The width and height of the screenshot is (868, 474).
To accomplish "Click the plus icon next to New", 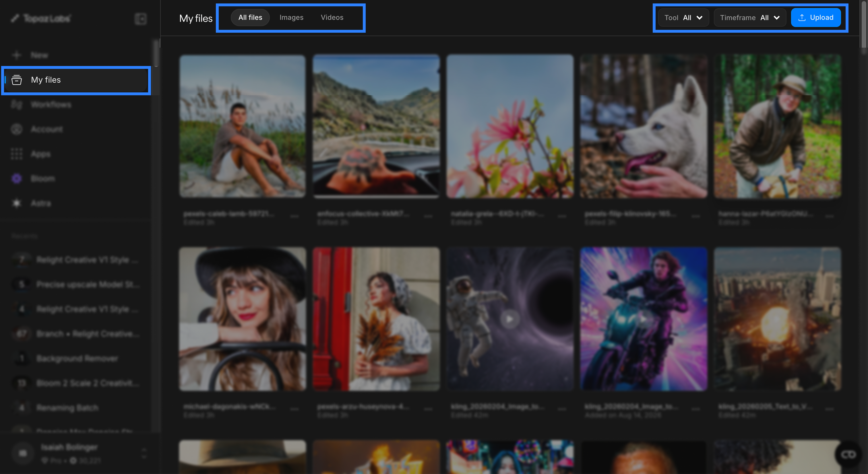I will tap(16, 55).
